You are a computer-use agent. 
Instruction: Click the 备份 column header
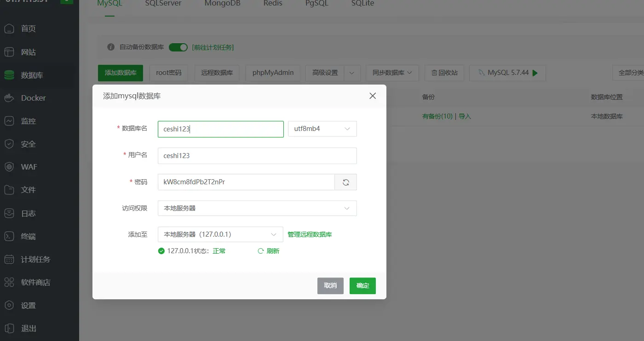point(428,97)
